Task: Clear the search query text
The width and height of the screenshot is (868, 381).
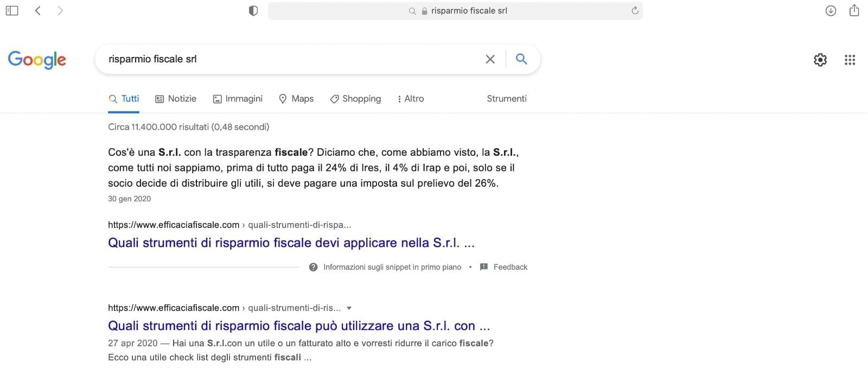Action: click(x=490, y=59)
